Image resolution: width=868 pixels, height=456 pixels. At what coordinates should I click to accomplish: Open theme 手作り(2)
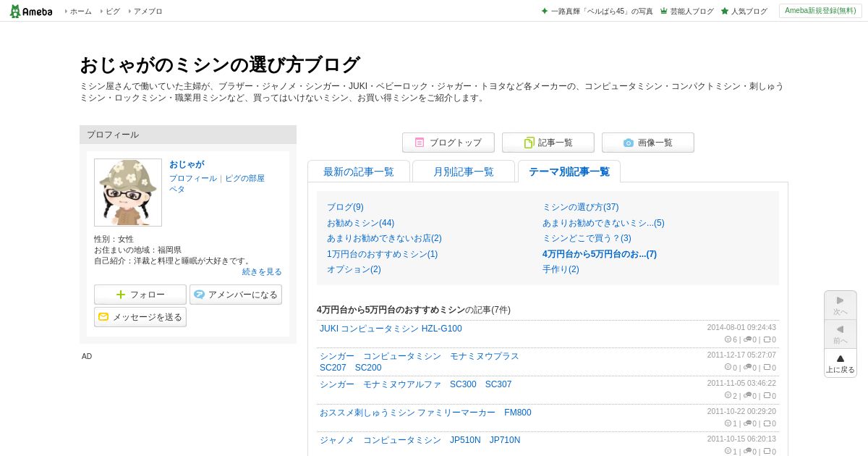coord(561,269)
